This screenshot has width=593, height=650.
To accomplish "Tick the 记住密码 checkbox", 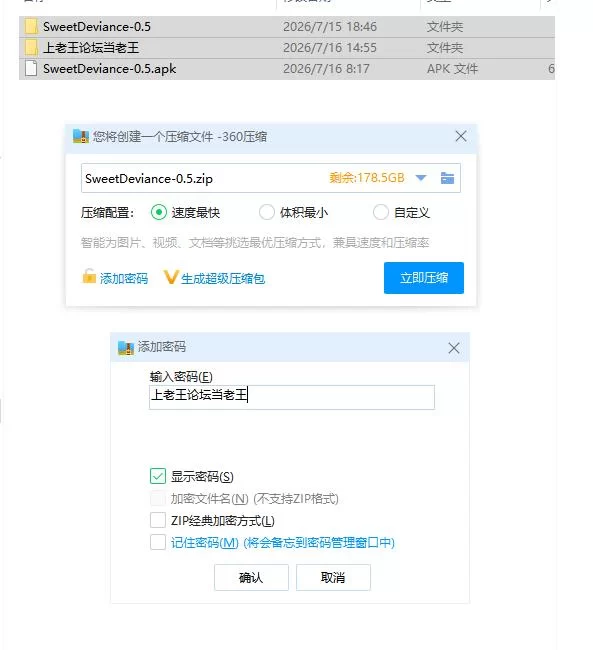I will pyautogui.click(x=158, y=542).
